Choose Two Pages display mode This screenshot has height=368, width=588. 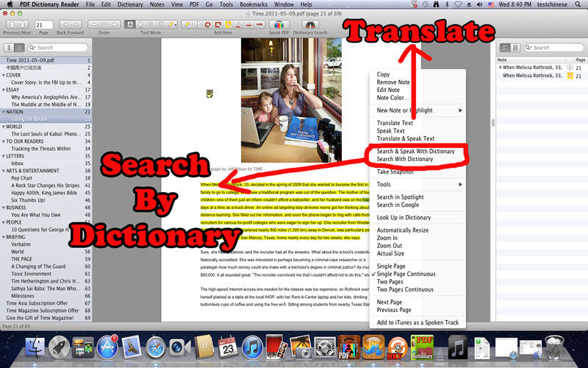click(x=390, y=281)
